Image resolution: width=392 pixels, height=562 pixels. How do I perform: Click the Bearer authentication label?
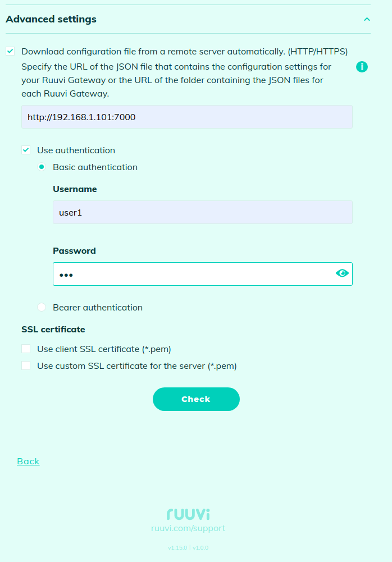click(x=97, y=307)
